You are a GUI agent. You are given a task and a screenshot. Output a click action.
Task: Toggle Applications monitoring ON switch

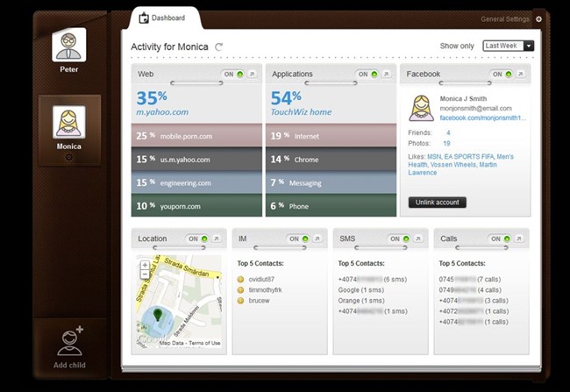click(x=367, y=75)
